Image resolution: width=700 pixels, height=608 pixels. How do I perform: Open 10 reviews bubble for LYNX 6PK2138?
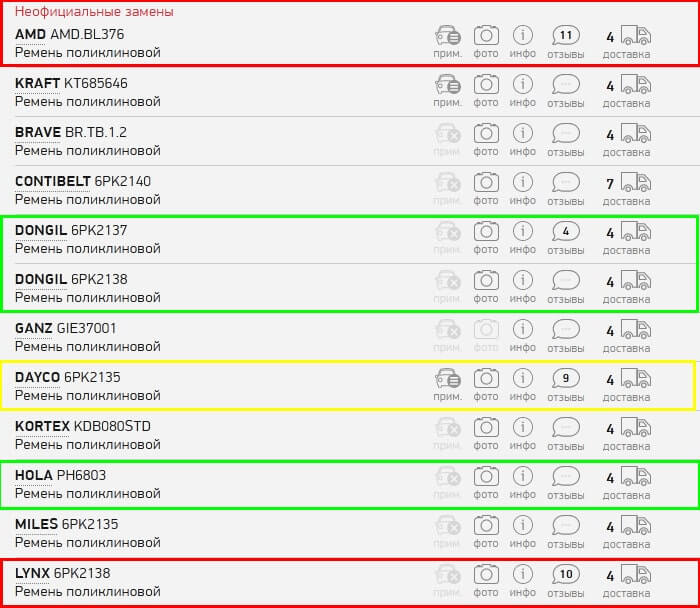pyautogui.click(x=566, y=574)
